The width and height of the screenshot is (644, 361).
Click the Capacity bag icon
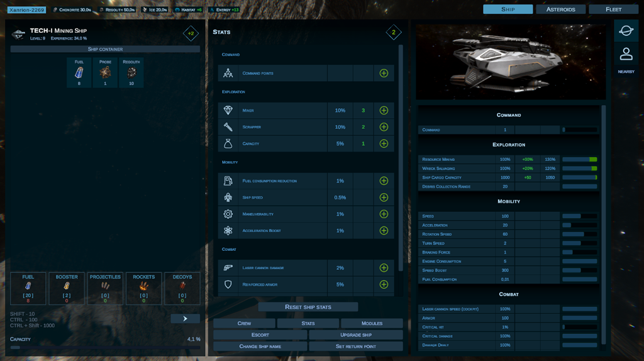point(228,143)
